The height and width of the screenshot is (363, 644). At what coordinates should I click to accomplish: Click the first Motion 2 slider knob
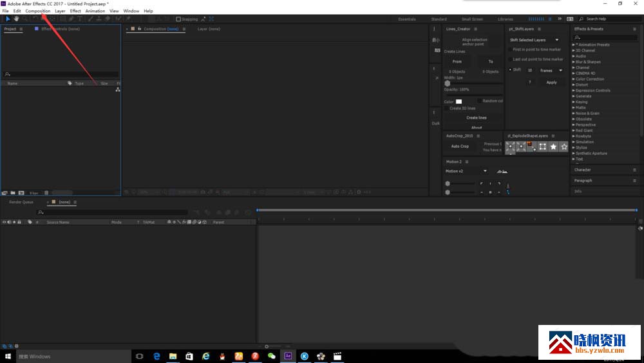pyautogui.click(x=448, y=184)
